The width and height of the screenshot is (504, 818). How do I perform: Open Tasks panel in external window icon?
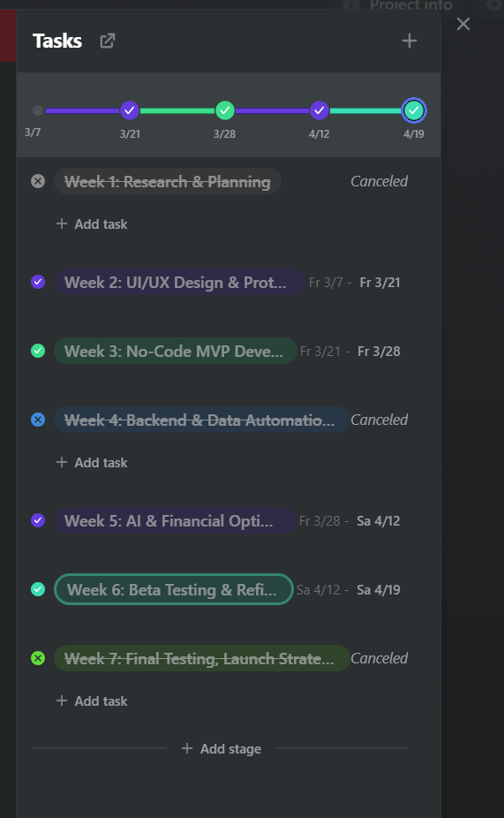(x=108, y=41)
